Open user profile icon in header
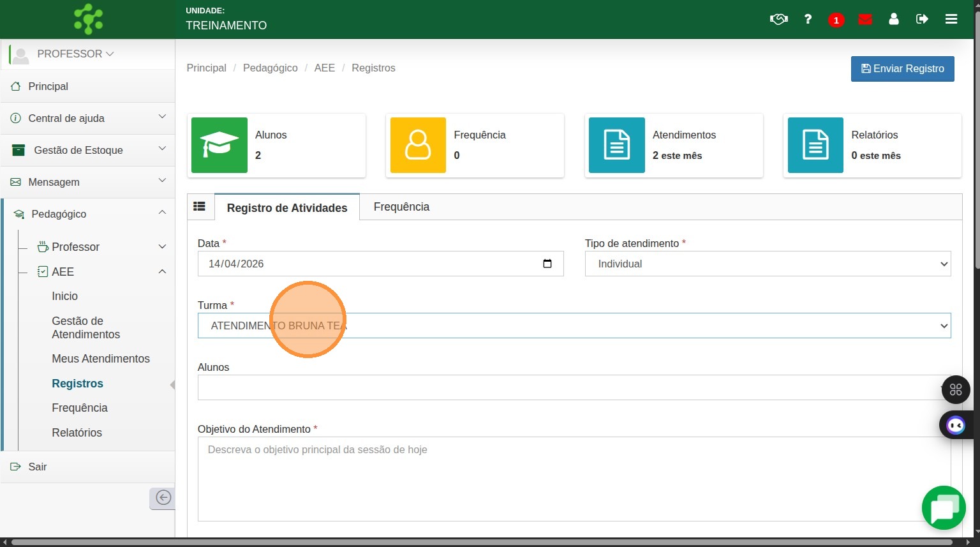 coord(894,19)
